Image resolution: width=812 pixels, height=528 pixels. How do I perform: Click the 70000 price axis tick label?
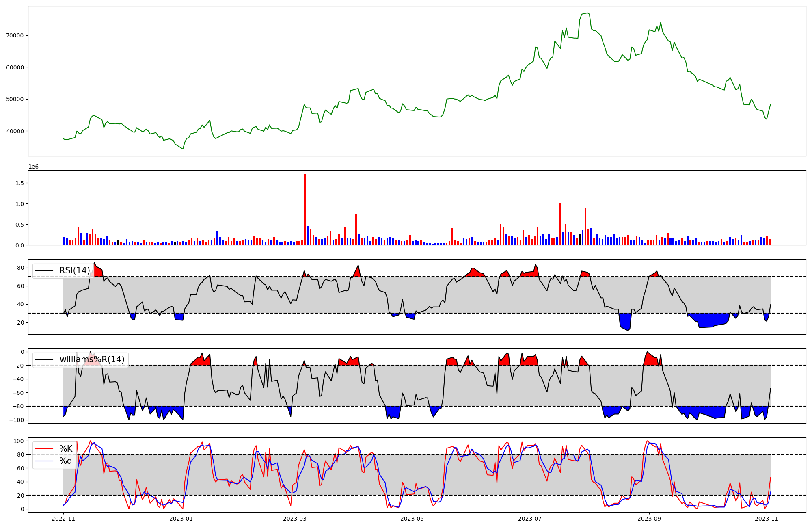pyautogui.click(x=15, y=35)
